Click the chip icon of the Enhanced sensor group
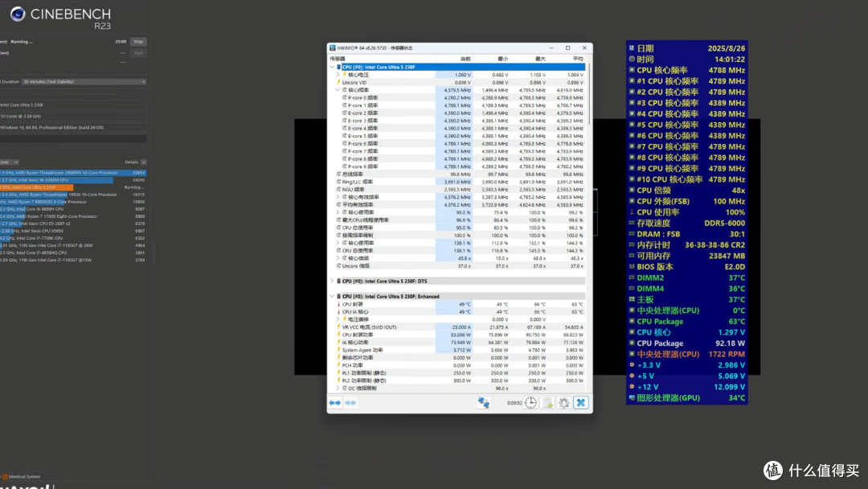The width and height of the screenshot is (868, 489). coord(339,296)
